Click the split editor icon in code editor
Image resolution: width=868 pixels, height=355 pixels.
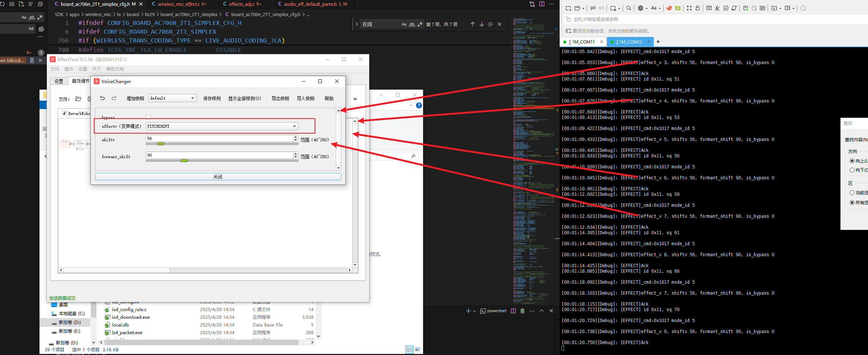click(x=542, y=4)
